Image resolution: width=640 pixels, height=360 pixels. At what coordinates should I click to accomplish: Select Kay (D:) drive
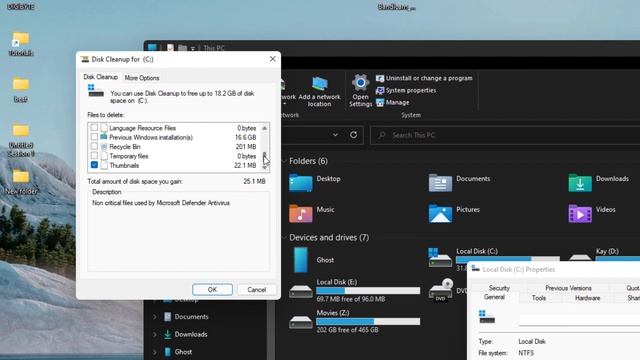(x=607, y=251)
